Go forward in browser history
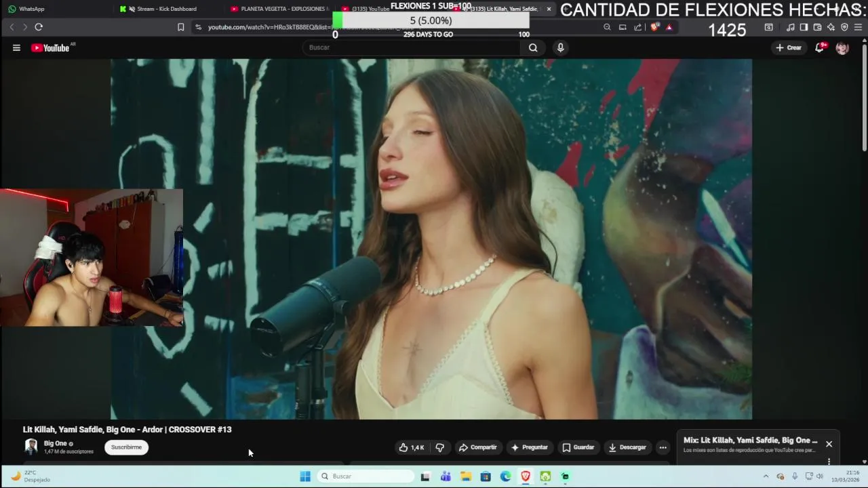 pyautogui.click(x=25, y=27)
